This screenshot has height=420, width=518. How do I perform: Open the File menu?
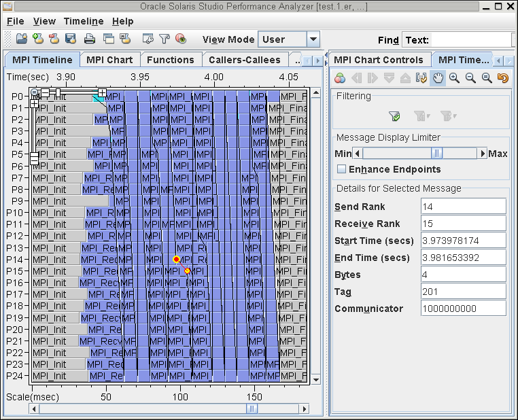[16, 22]
